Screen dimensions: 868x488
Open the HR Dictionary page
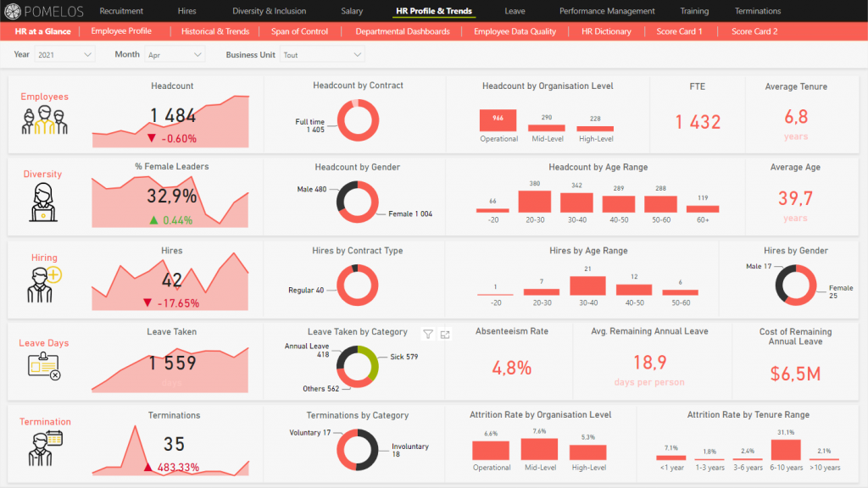pos(606,31)
